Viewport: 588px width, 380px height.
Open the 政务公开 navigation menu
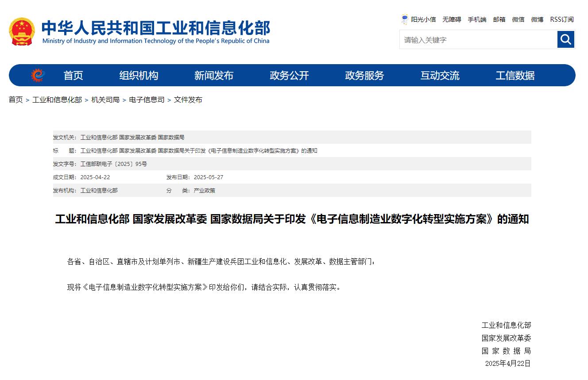click(289, 76)
